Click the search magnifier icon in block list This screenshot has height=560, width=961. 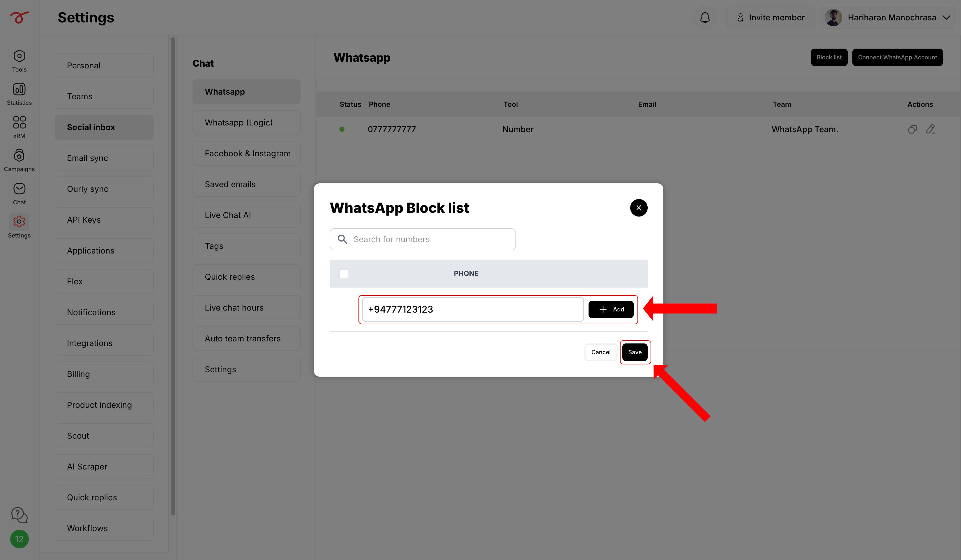click(342, 240)
